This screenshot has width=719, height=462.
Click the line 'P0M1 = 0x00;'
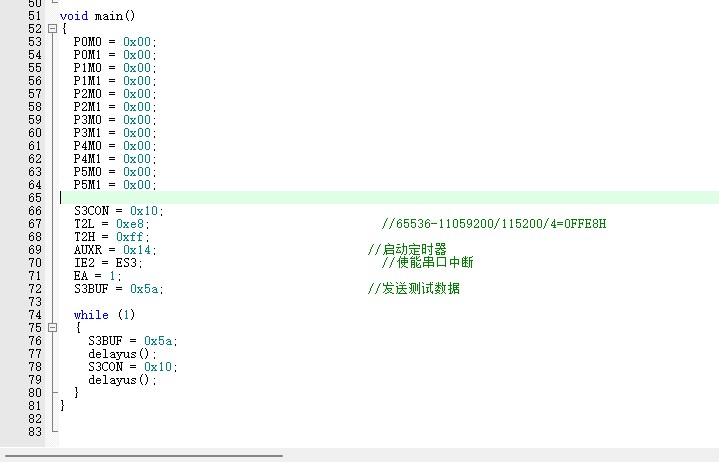pos(115,55)
